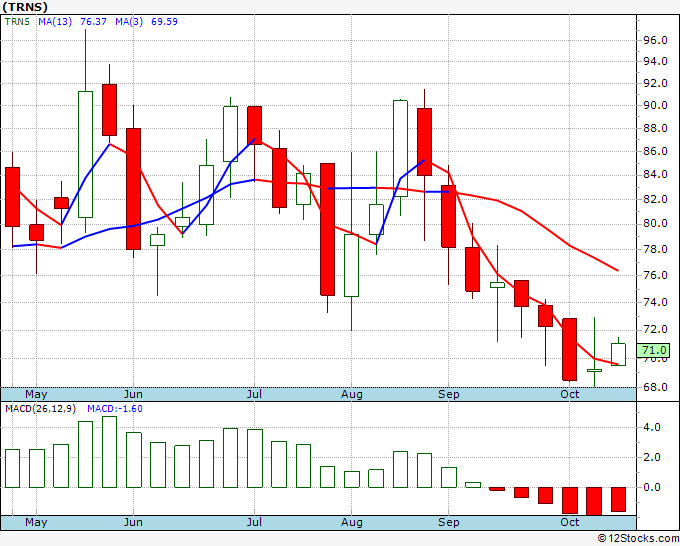The image size is (680, 546).
Task: Click the MACD:-1.60 value label
Action: pos(115,409)
